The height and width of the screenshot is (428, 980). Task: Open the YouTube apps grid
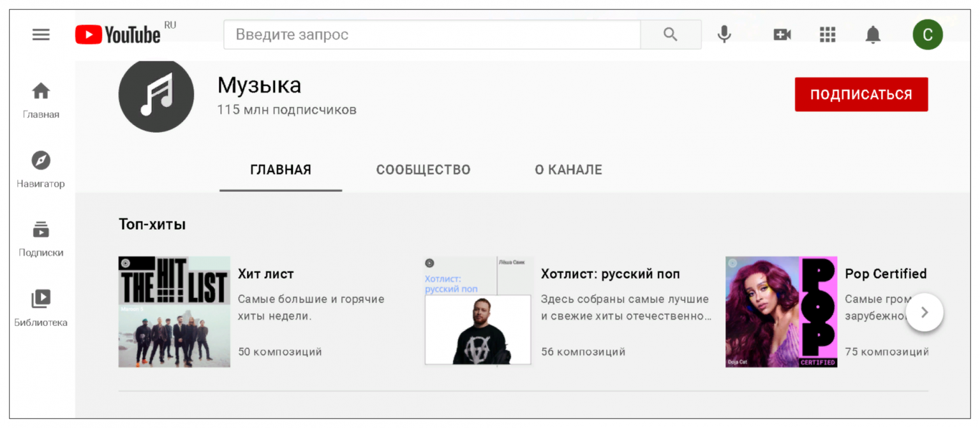pyautogui.click(x=828, y=34)
